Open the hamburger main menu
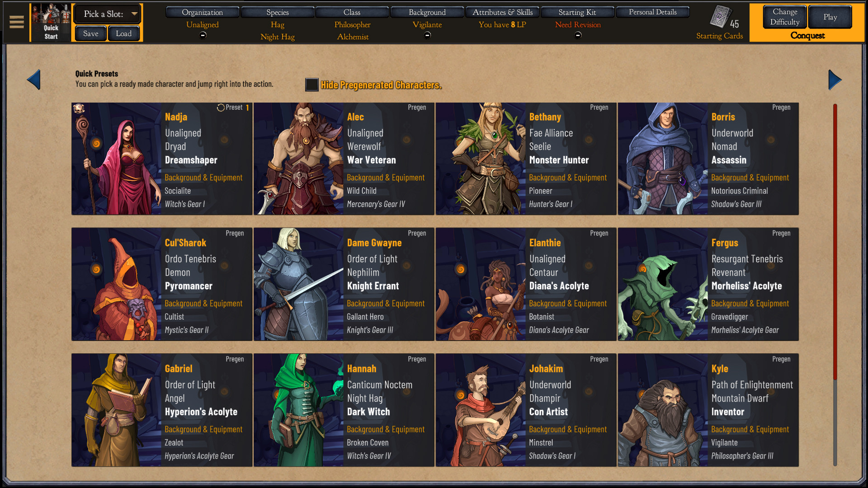The width and height of the screenshot is (868, 488). 17,22
